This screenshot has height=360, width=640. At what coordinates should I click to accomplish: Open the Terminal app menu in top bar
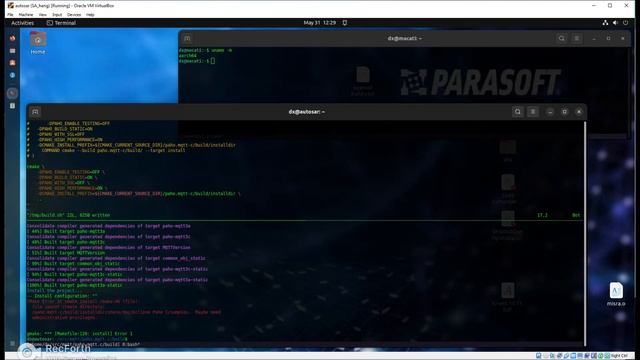[x=61, y=23]
